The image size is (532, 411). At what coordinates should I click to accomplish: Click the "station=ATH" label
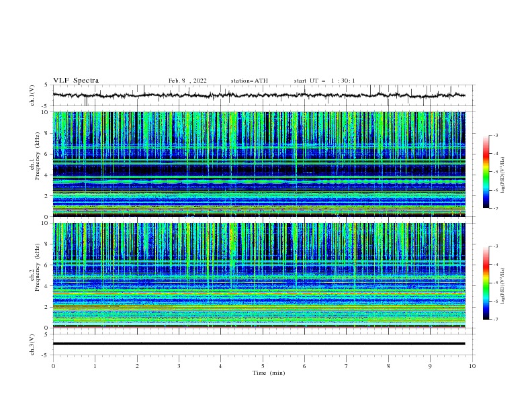[x=249, y=81]
